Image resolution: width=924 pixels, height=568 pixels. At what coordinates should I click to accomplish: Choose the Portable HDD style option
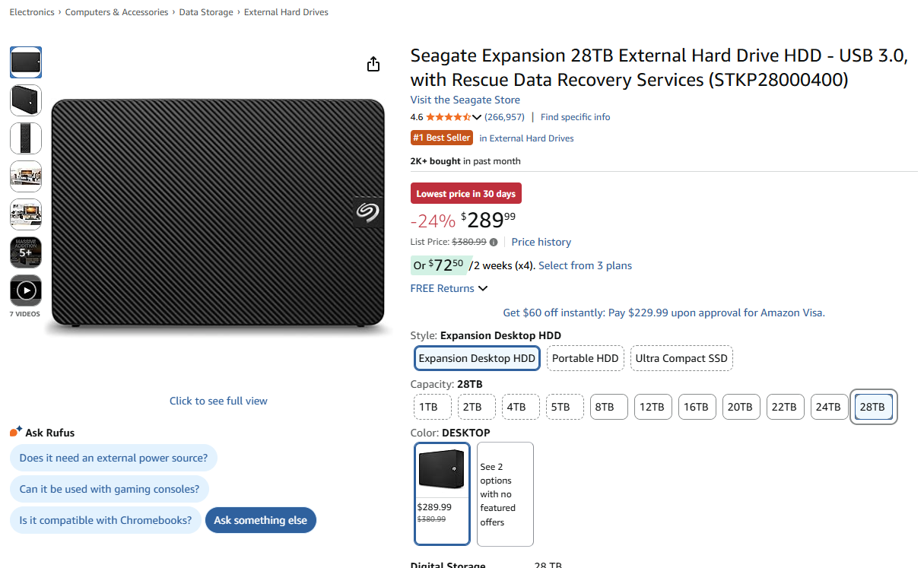(x=585, y=358)
